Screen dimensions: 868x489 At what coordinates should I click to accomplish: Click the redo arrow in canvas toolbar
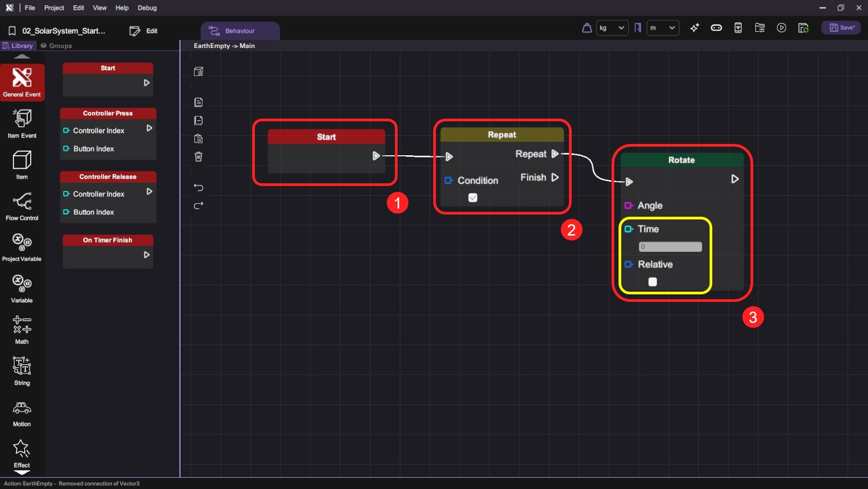198,205
